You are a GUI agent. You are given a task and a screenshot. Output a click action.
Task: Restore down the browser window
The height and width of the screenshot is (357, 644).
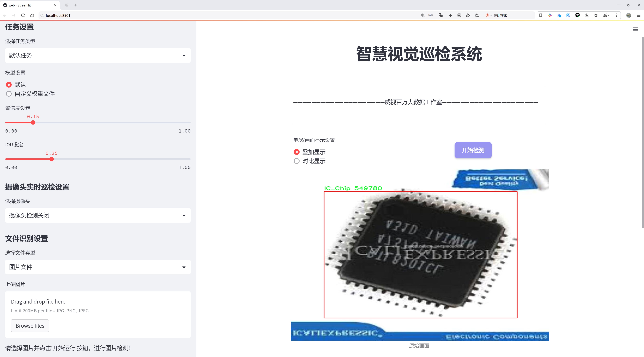(628, 5)
